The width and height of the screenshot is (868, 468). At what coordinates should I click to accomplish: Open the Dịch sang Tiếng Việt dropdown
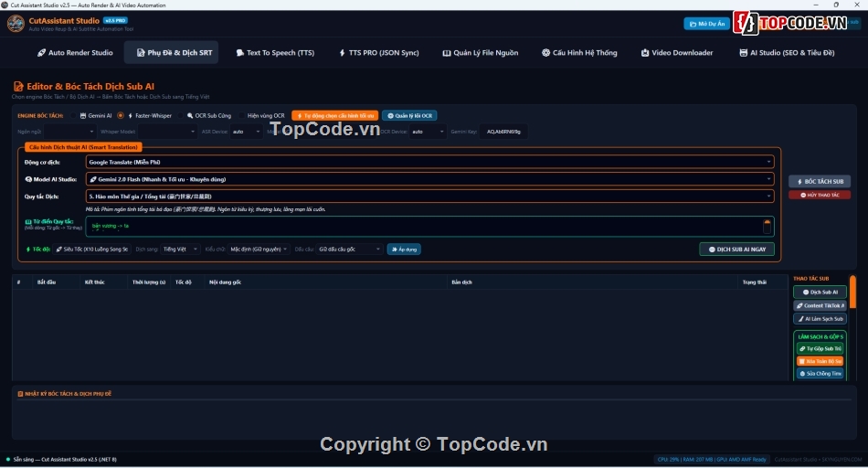point(180,250)
